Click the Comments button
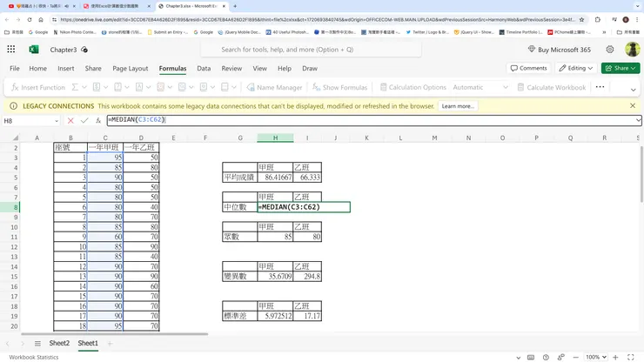 click(529, 68)
